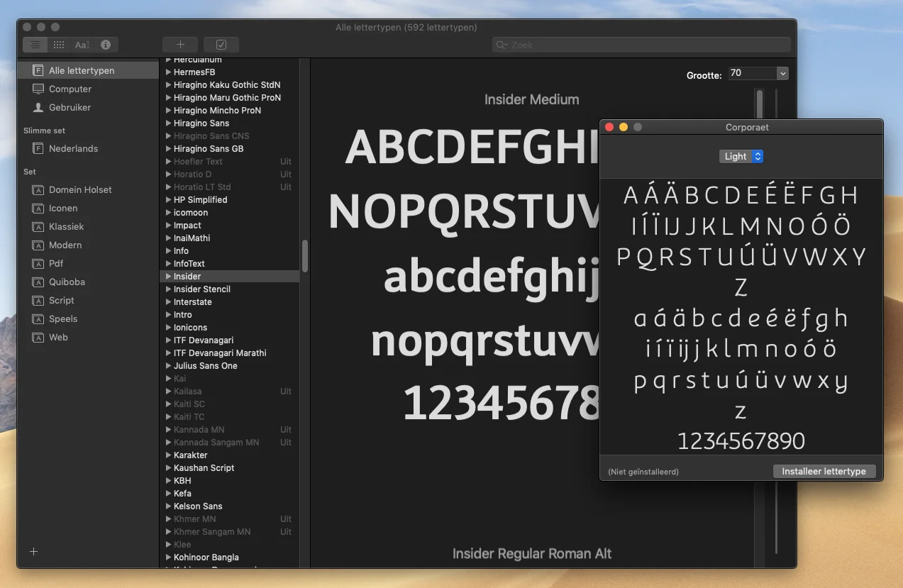Screen dimensions: 903x588
Task: Minimize the Corporaet window with yellow button
Action: point(624,127)
